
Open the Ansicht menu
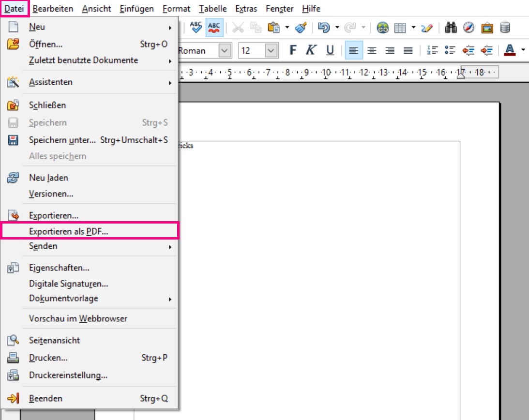(96, 8)
